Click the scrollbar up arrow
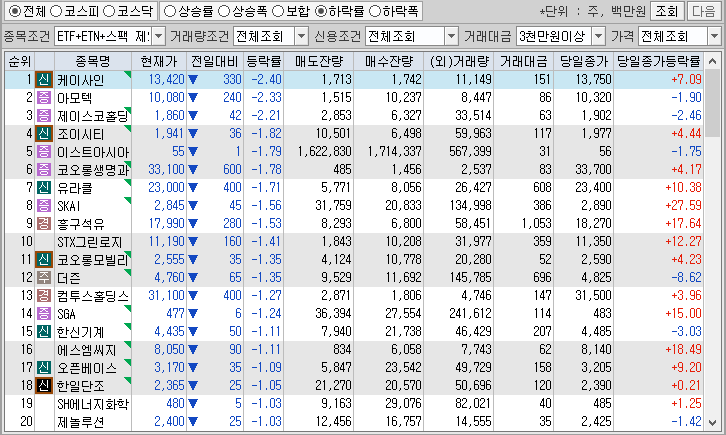The height and width of the screenshot is (435, 726). pos(713,62)
